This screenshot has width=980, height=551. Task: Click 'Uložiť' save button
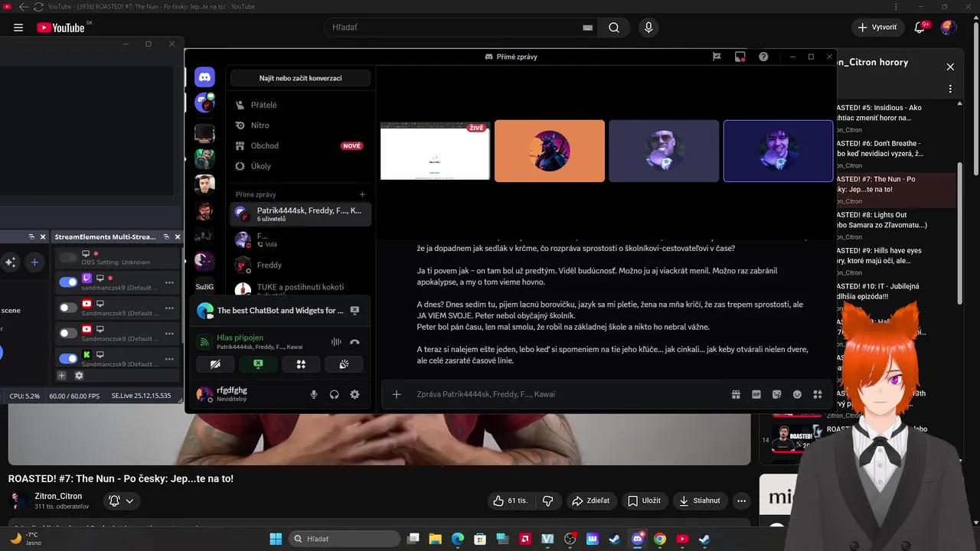(x=644, y=500)
